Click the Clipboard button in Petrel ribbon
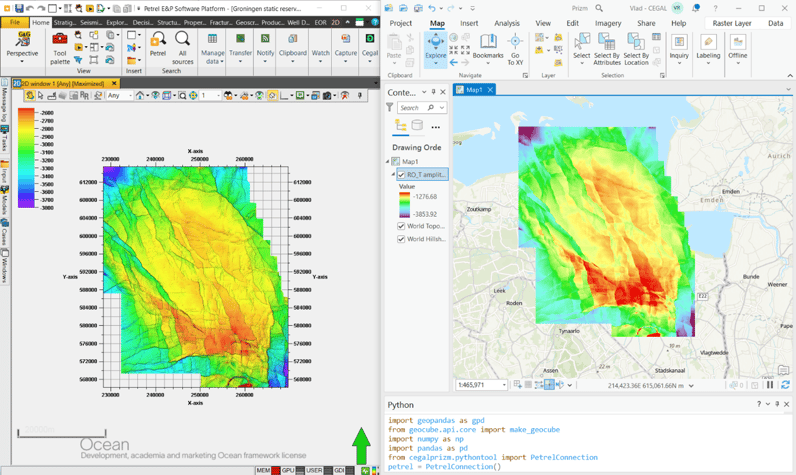This screenshot has width=796, height=475. tap(293, 48)
